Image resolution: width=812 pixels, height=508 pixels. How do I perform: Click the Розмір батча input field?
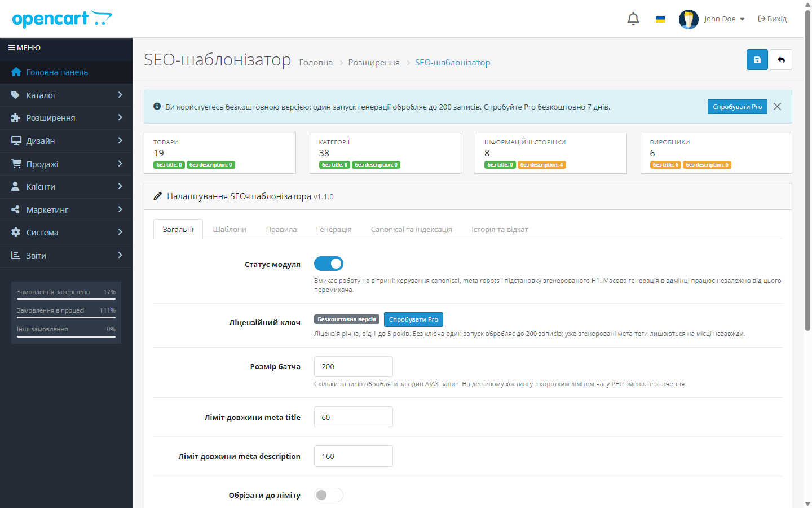click(354, 367)
